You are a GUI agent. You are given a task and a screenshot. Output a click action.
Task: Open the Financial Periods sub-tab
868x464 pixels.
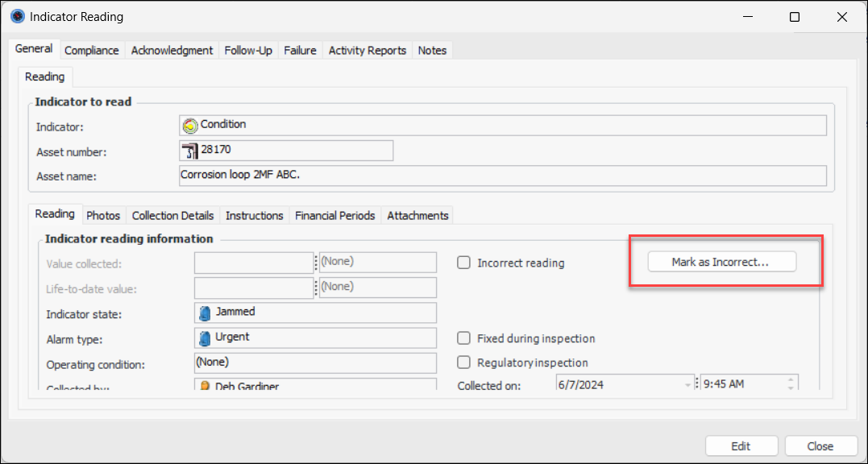pos(335,216)
